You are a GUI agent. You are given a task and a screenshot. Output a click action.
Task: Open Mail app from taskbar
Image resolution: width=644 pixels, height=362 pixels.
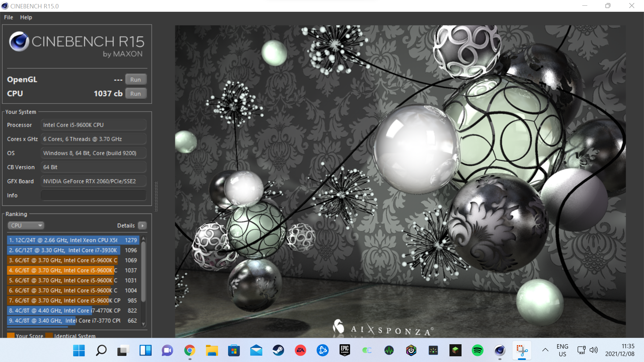click(x=256, y=351)
